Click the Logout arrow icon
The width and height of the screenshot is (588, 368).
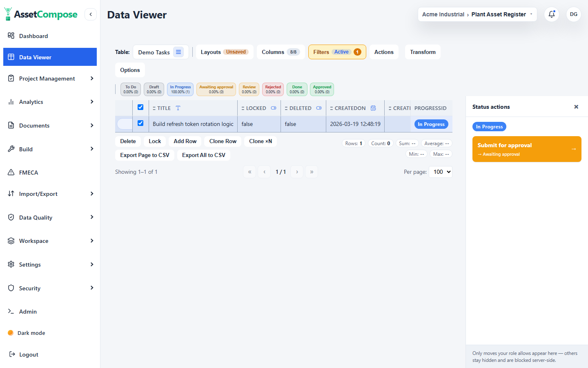(12, 354)
